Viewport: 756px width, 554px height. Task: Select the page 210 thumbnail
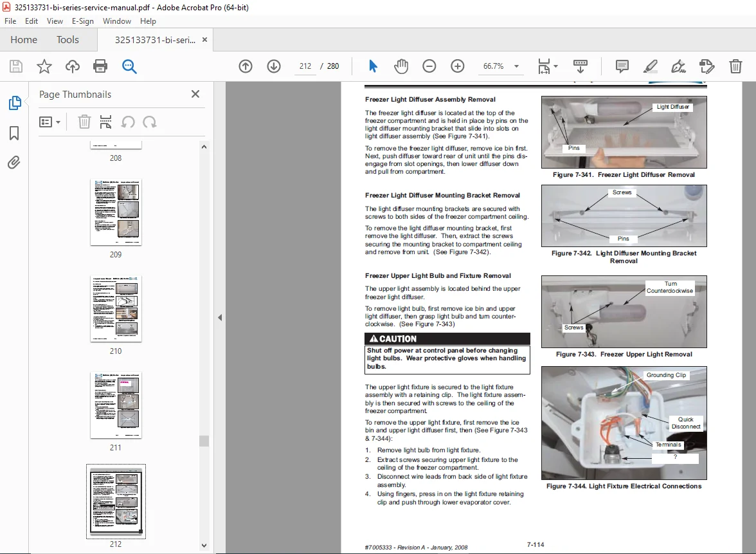coord(116,309)
